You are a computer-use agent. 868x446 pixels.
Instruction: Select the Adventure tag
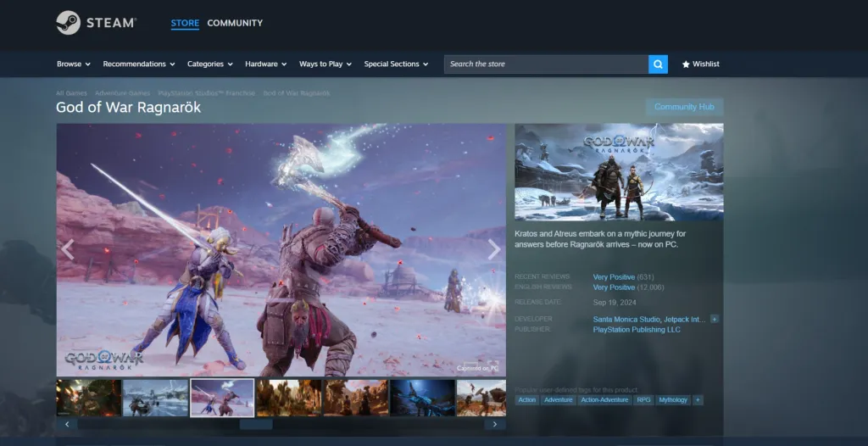pyautogui.click(x=558, y=400)
